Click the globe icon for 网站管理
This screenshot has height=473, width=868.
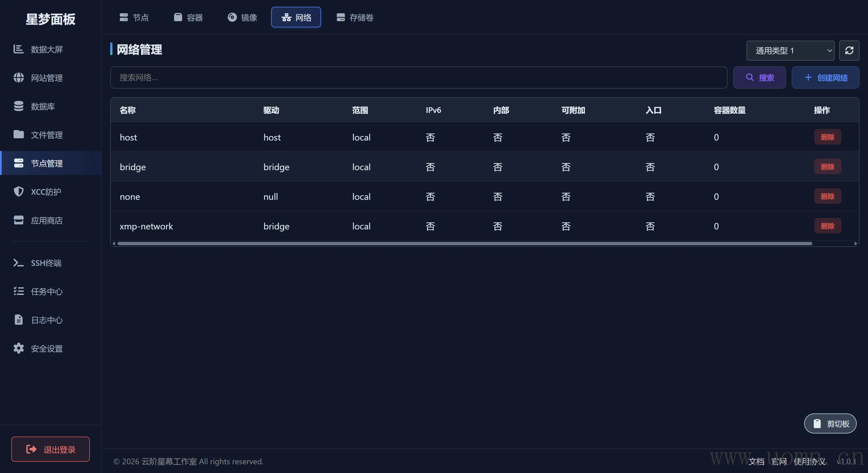coord(19,78)
